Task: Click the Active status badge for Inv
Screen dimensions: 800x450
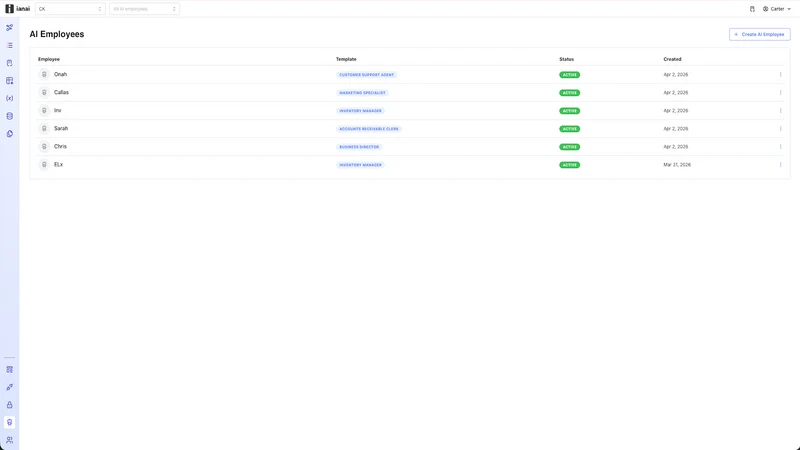Action: point(569,111)
